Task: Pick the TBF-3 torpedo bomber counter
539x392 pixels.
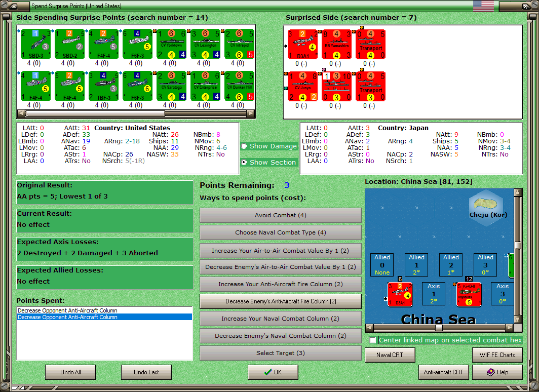Action: point(104,86)
